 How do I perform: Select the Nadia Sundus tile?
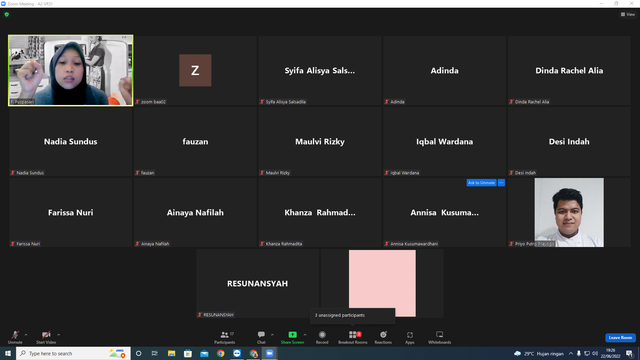(x=71, y=141)
